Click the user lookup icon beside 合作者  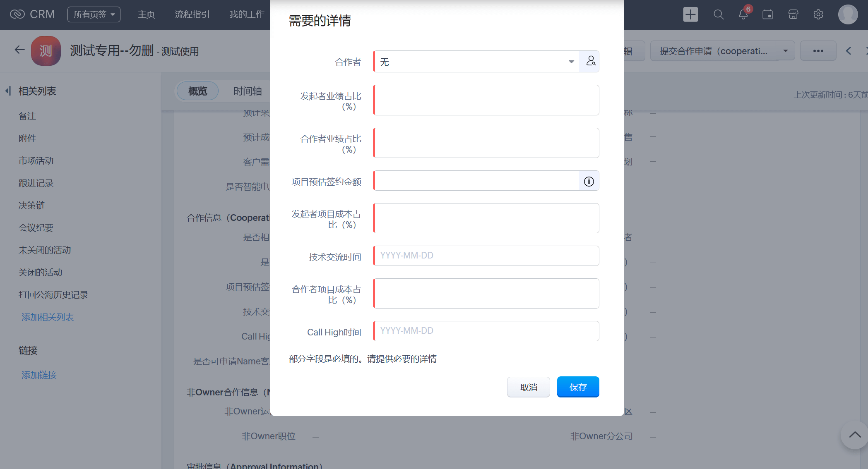pyautogui.click(x=590, y=61)
